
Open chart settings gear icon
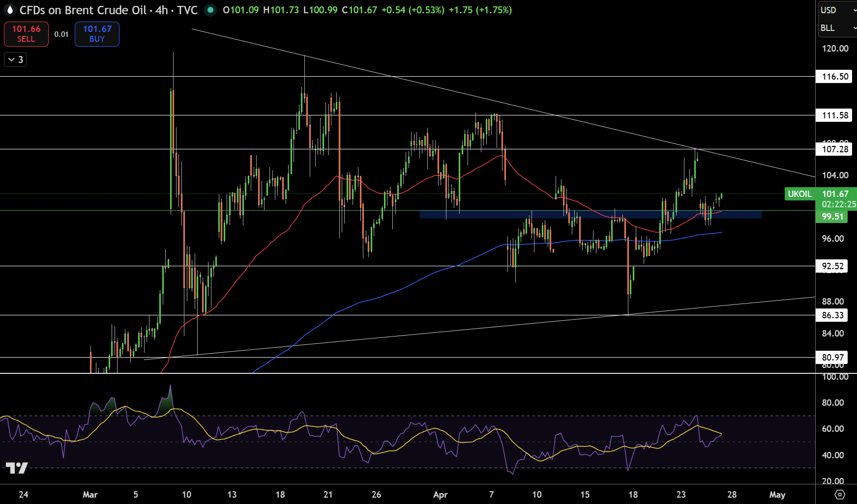(840, 494)
